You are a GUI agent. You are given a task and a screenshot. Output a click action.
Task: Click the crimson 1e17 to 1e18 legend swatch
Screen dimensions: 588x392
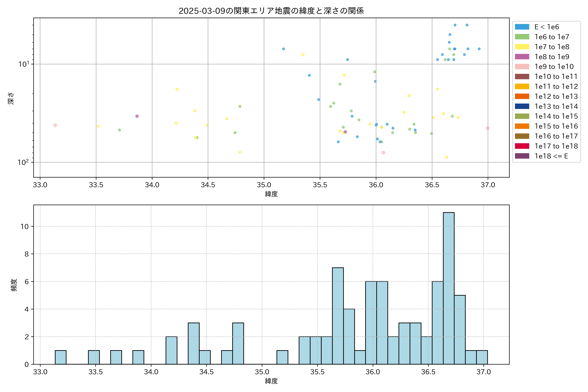[x=522, y=146]
